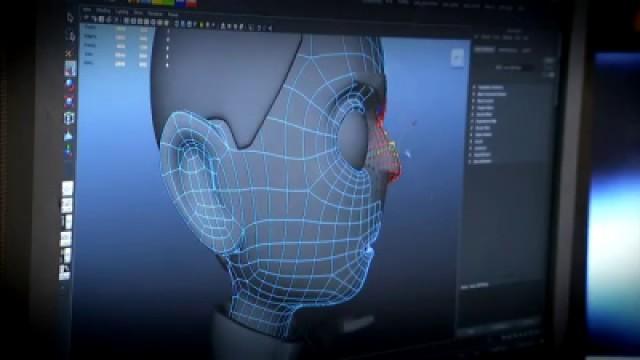Expand the second attribute section in right panel
This screenshot has height=360, width=640.
[x=490, y=94]
